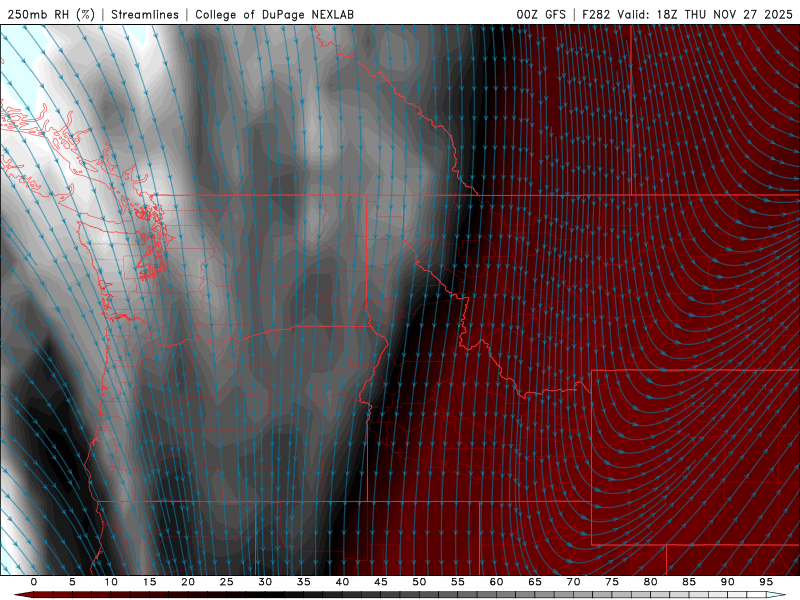Image resolution: width=800 pixels, height=600 pixels.
Task: Select the 25 label on color scale
Action: (227, 582)
